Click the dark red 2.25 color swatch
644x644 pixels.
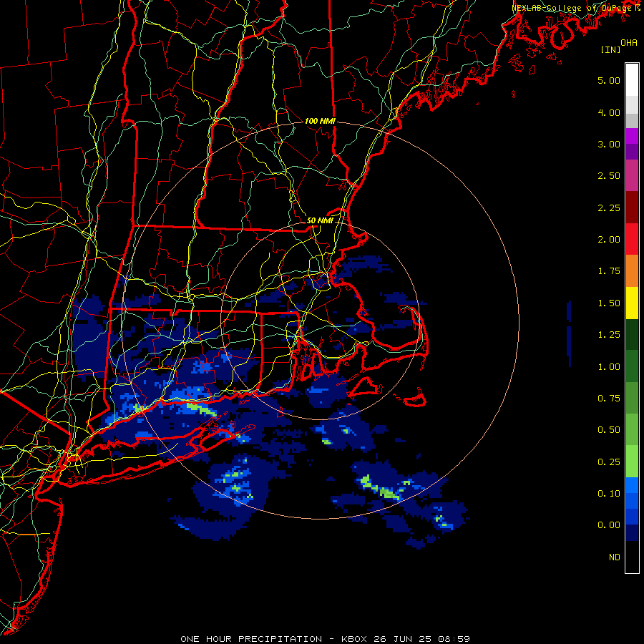point(632,208)
